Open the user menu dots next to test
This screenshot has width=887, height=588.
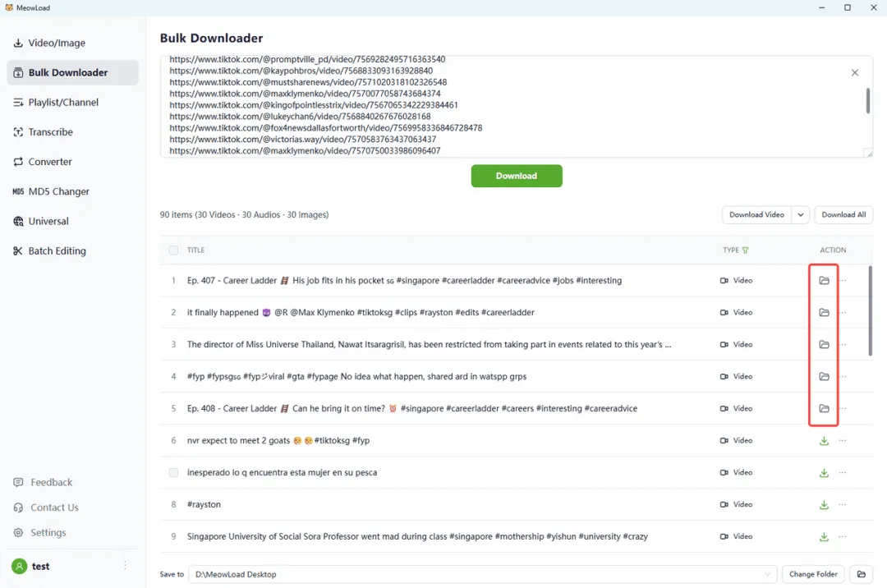(x=125, y=565)
